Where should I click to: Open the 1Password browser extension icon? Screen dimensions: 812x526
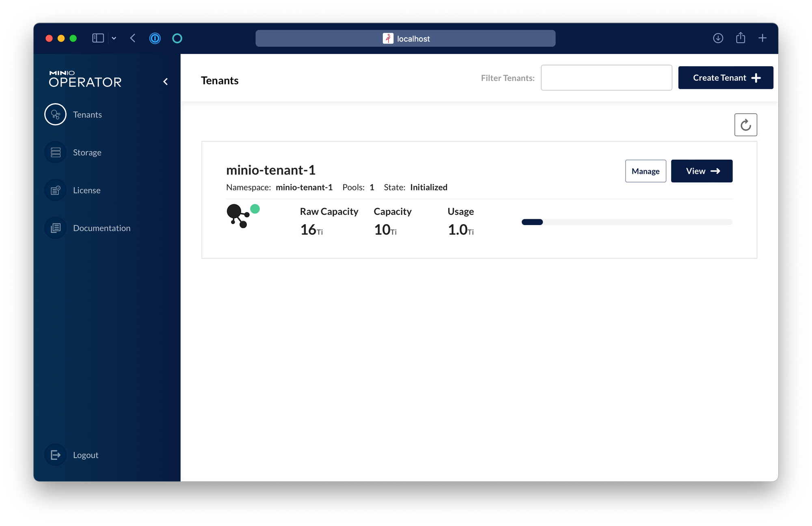[x=155, y=38]
